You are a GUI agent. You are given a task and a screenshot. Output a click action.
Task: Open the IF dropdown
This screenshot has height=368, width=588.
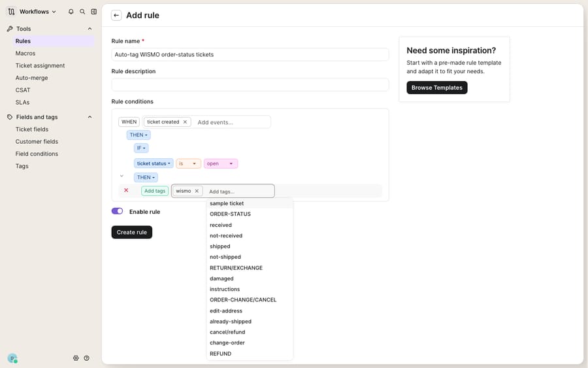point(141,148)
